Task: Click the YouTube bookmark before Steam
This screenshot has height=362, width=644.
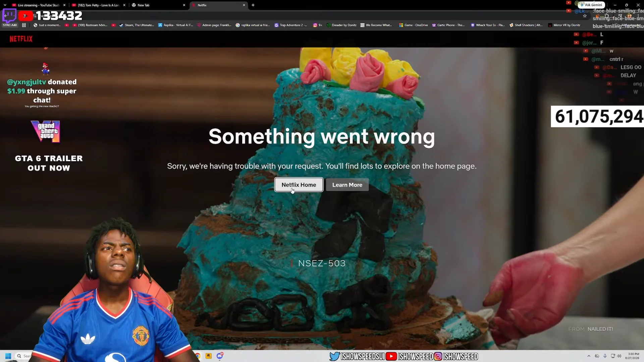Action: (113, 25)
